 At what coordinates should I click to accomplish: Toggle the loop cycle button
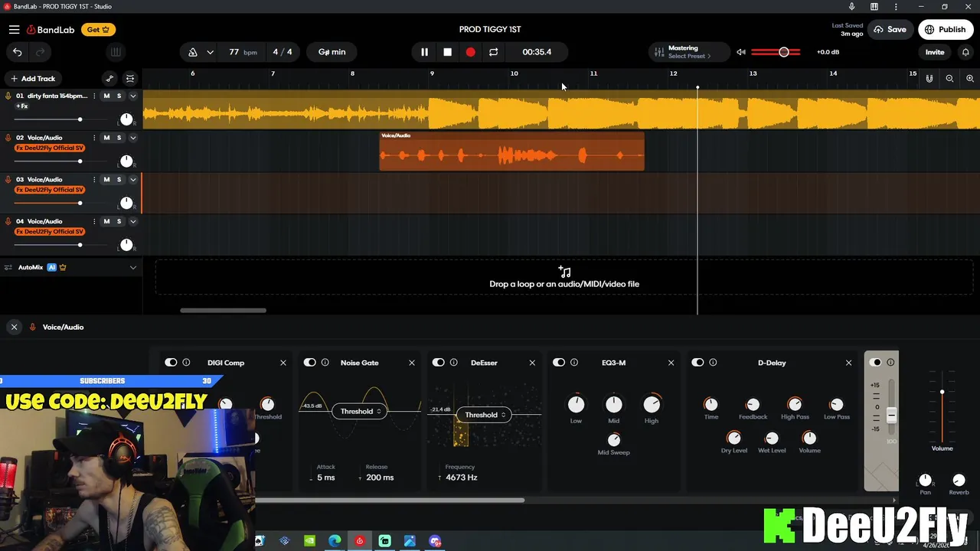pos(493,52)
